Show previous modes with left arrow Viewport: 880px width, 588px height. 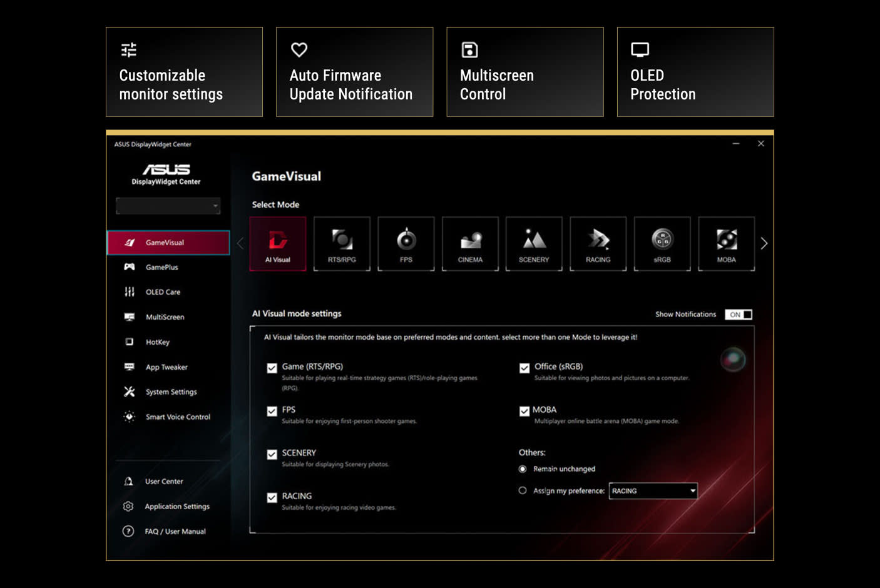coord(240,243)
